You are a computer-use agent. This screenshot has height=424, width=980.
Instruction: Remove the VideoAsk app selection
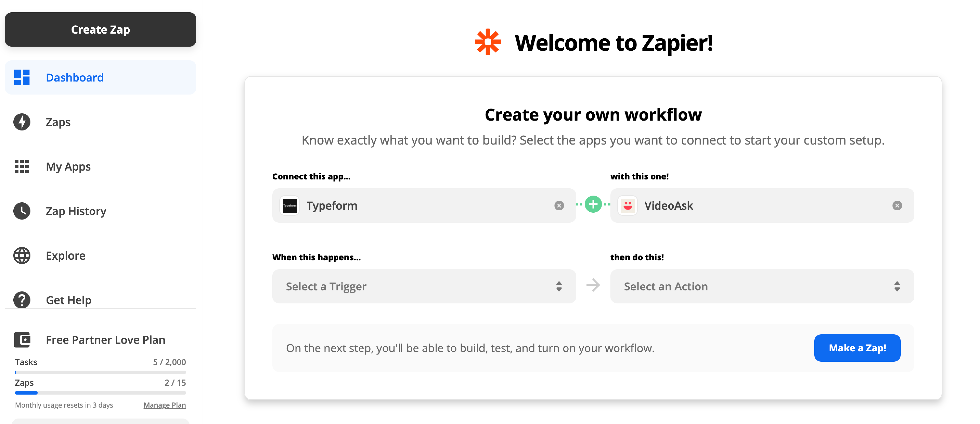coord(897,205)
